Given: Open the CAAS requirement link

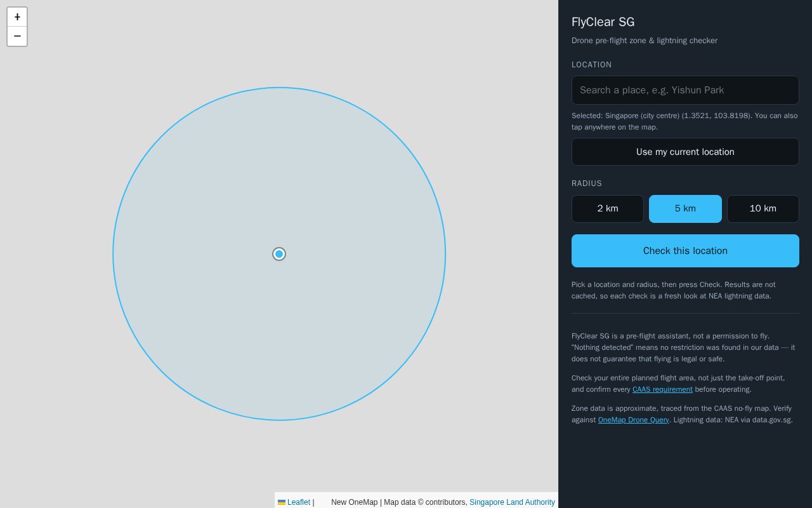Looking at the screenshot, I should coord(662,389).
